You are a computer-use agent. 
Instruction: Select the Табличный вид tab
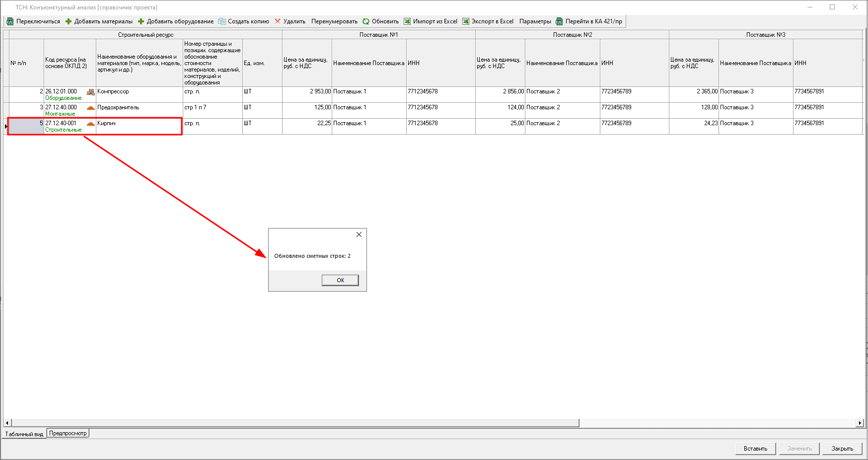point(24,434)
